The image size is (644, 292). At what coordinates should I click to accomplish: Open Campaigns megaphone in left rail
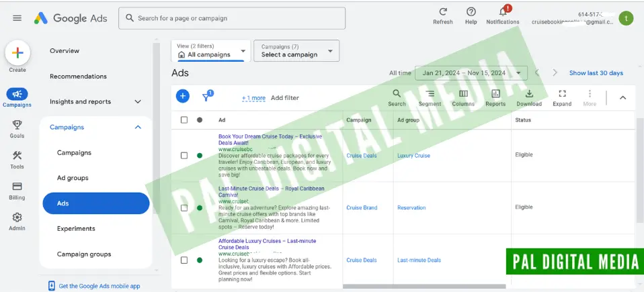point(17,95)
